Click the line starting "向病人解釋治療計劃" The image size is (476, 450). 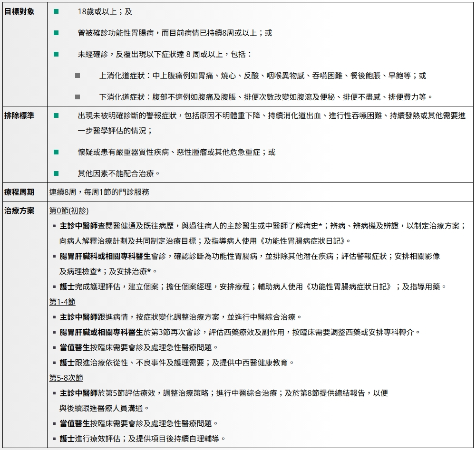(205, 241)
